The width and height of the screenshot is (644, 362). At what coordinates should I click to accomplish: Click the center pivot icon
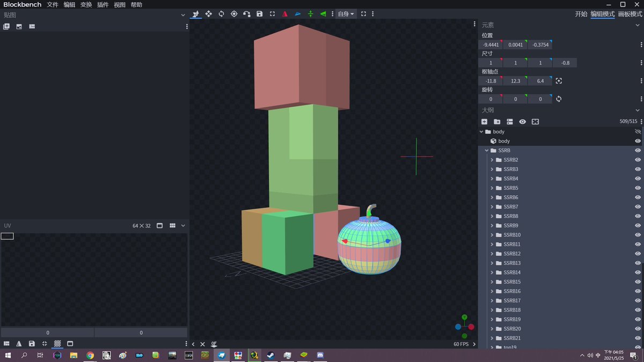[x=559, y=81]
